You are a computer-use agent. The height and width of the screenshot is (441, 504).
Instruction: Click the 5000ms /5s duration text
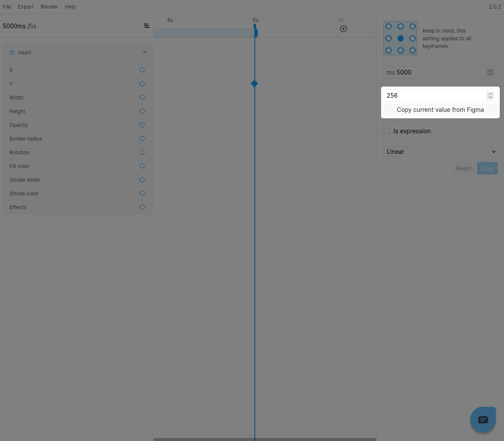(19, 26)
